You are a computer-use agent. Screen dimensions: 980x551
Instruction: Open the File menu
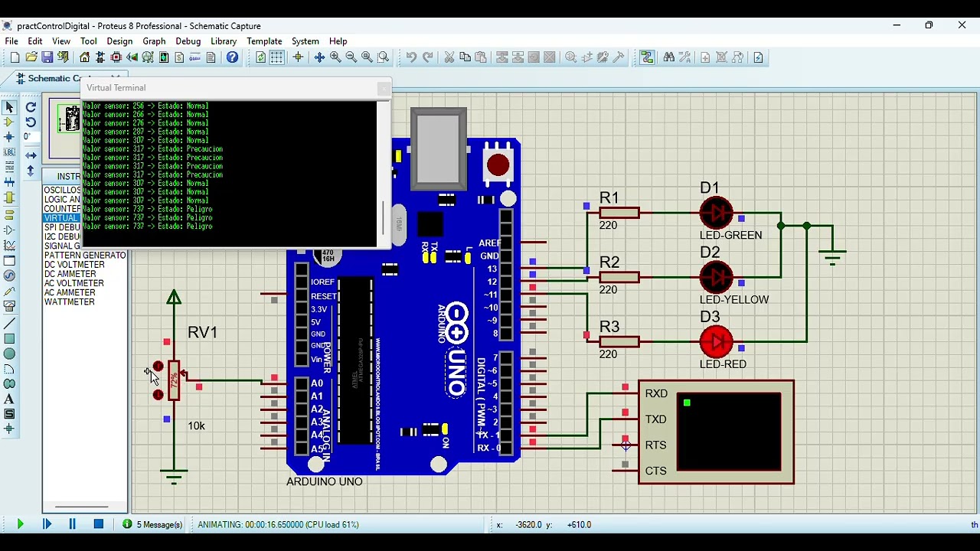point(11,41)
